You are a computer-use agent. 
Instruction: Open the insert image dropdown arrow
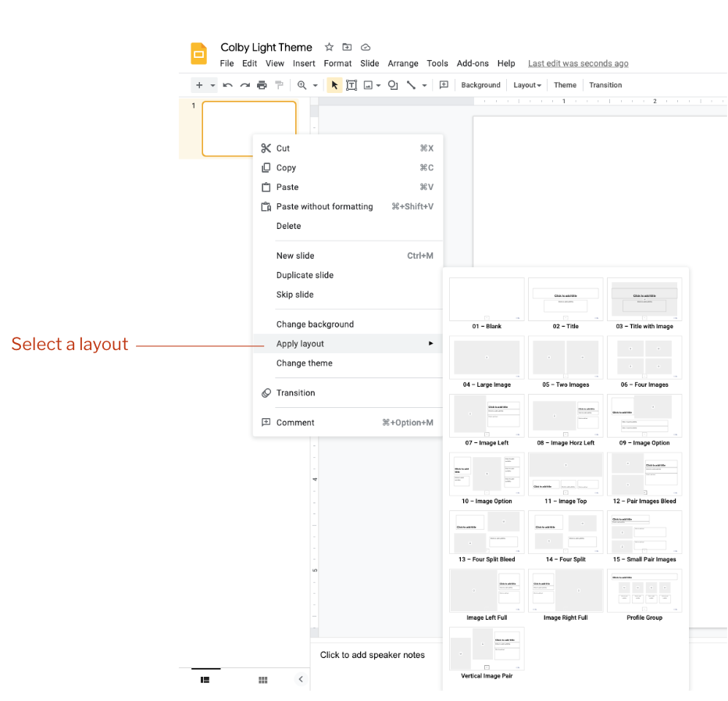tap(378, 85)
